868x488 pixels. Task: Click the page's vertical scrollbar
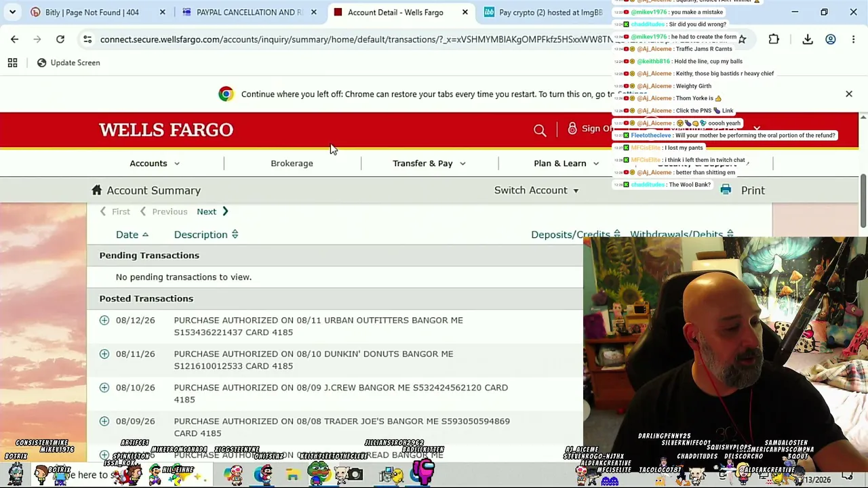[863, 201]
